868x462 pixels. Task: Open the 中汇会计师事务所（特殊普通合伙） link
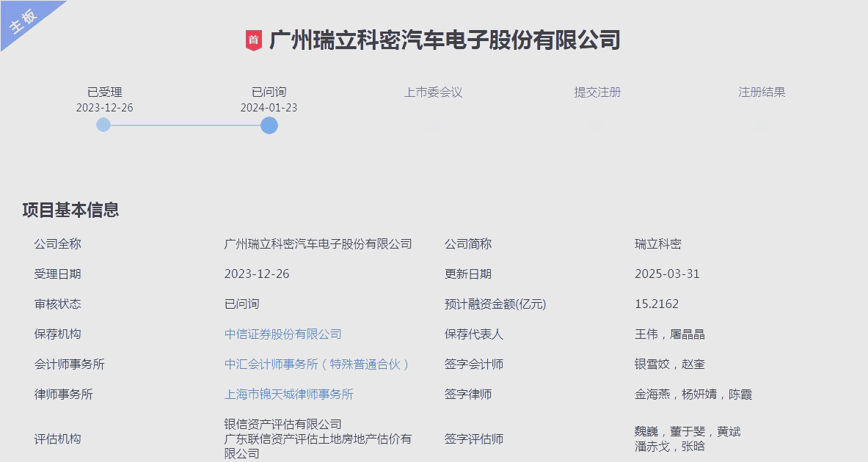click(x=316, y=364)
